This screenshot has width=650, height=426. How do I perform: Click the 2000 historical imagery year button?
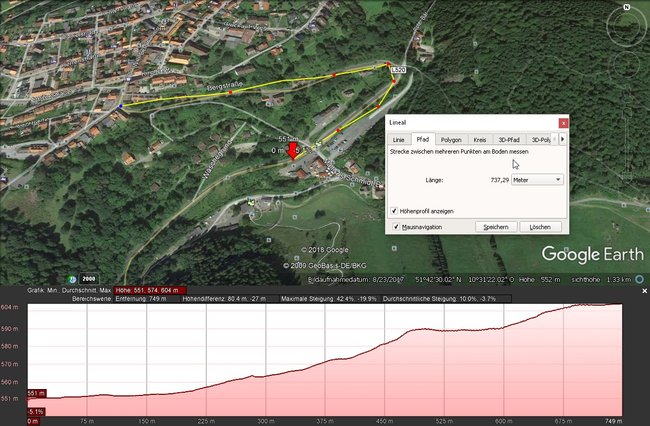coord(88,279)
